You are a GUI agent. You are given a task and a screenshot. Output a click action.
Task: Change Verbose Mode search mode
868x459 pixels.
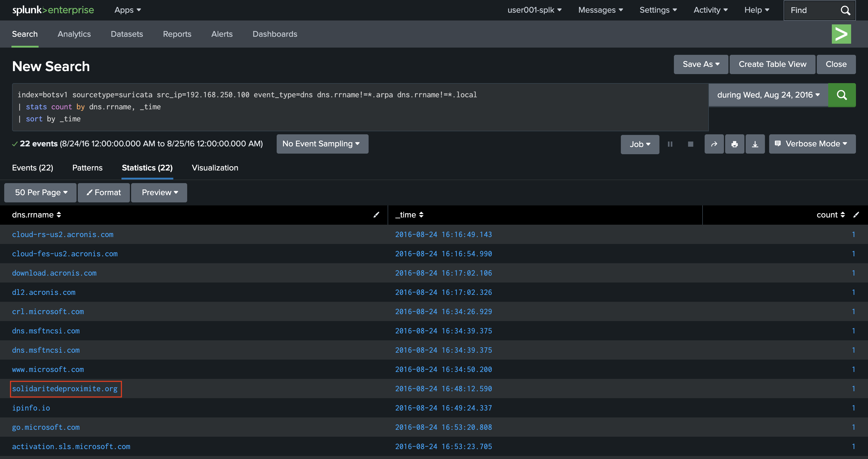point(812,144)
